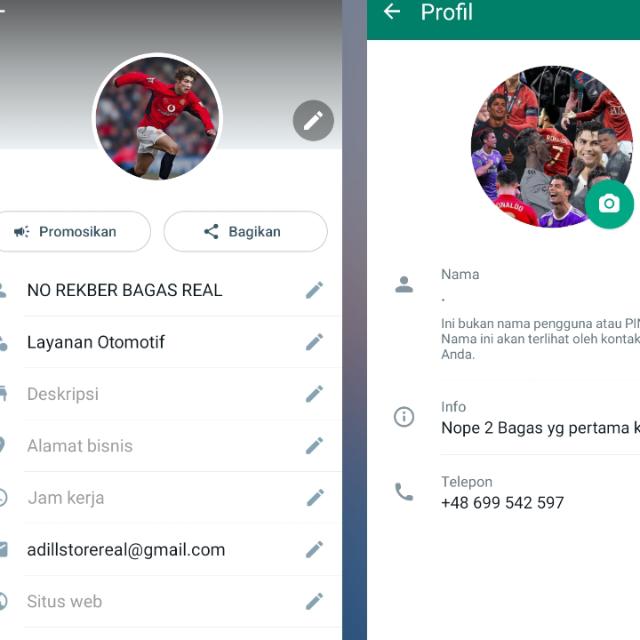This screenshot has width=640, height=640.
Task: Edit the business name NO REKBER BAGAS REAL
Action: (314, 290)
